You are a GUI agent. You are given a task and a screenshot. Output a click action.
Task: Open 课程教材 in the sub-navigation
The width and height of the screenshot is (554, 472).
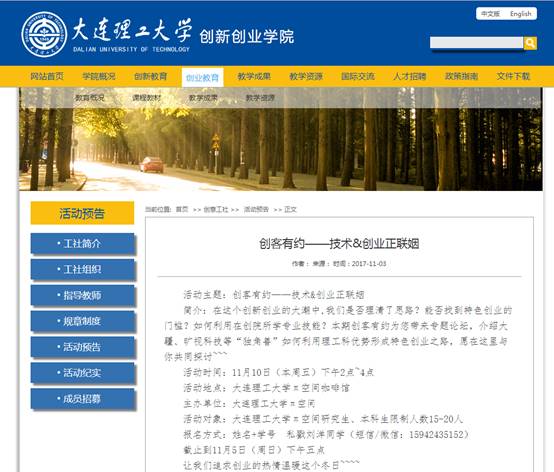pyautogui.click(x=146, y=98)
